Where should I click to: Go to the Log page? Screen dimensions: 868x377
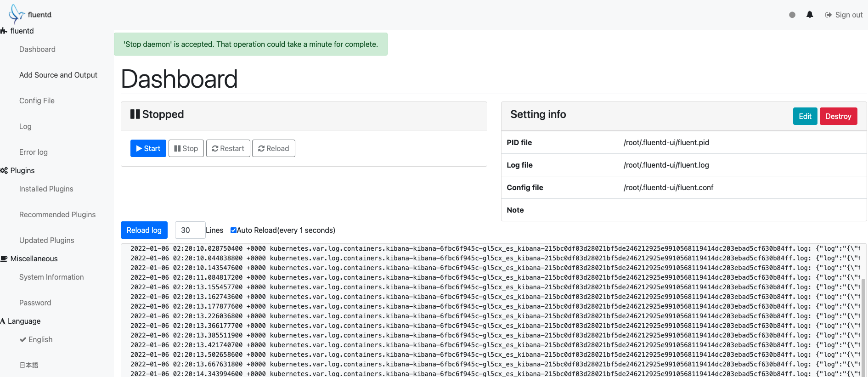25,126
